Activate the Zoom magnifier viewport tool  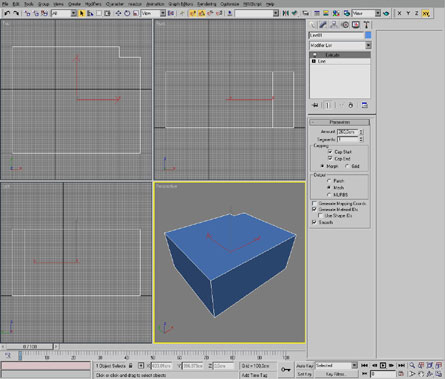pyautogui.click(x=412, y=366)
